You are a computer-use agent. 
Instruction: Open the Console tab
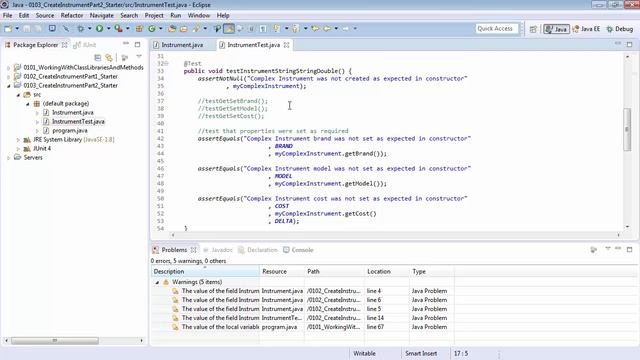click(298, 250)
